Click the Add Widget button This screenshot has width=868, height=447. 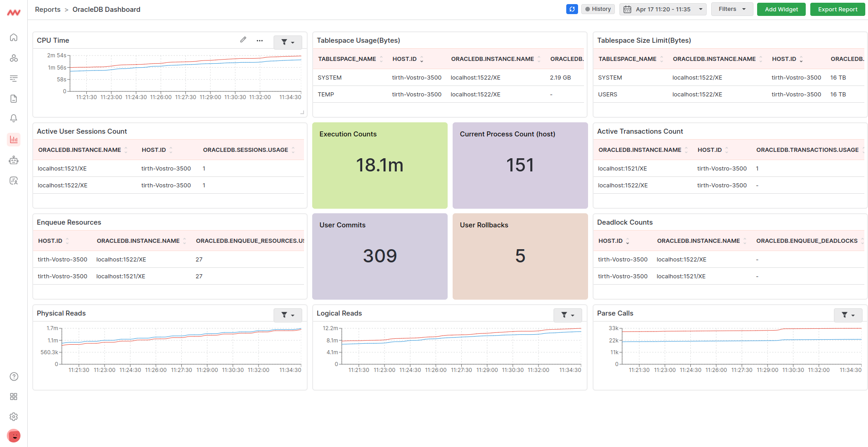[781, 9]
